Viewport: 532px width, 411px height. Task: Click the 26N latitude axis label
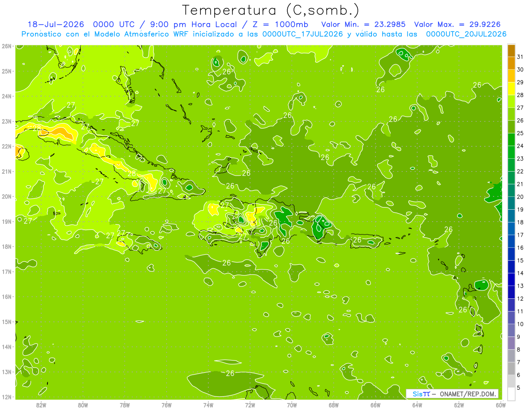6,46
